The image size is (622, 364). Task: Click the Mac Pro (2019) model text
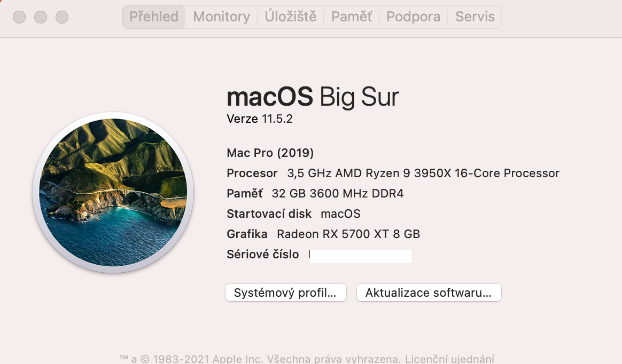tap(270, 153)
